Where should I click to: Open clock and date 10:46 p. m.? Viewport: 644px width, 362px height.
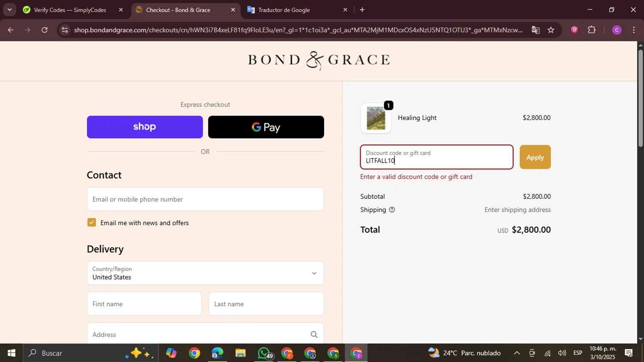pos(603,353)
